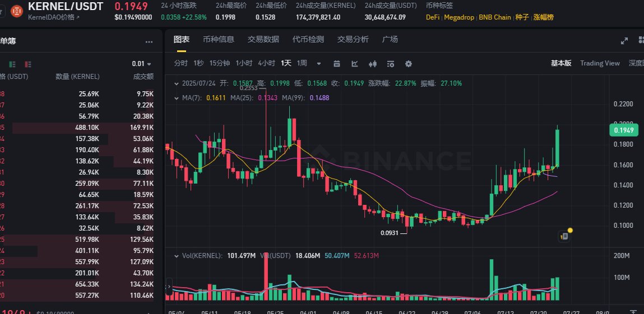Open KernelDAO价格 external link
Screen dimensions: 644x314
click(53, 17)
